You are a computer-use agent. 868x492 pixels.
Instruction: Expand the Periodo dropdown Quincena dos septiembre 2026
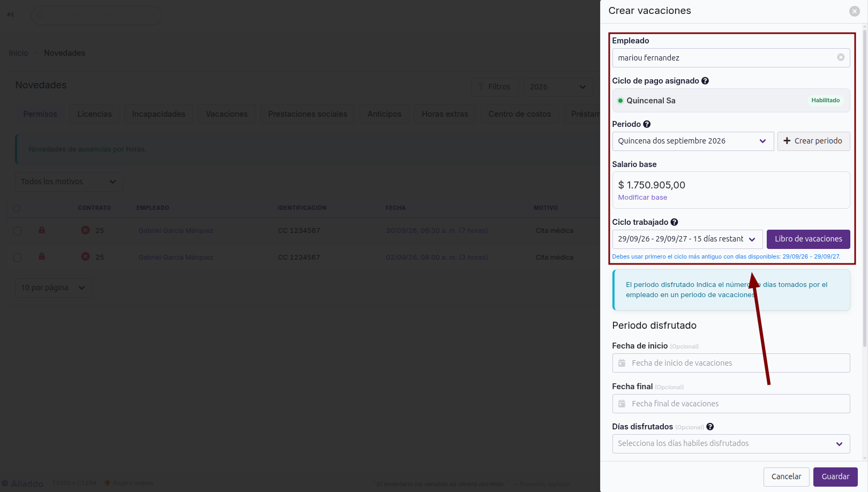693,141
